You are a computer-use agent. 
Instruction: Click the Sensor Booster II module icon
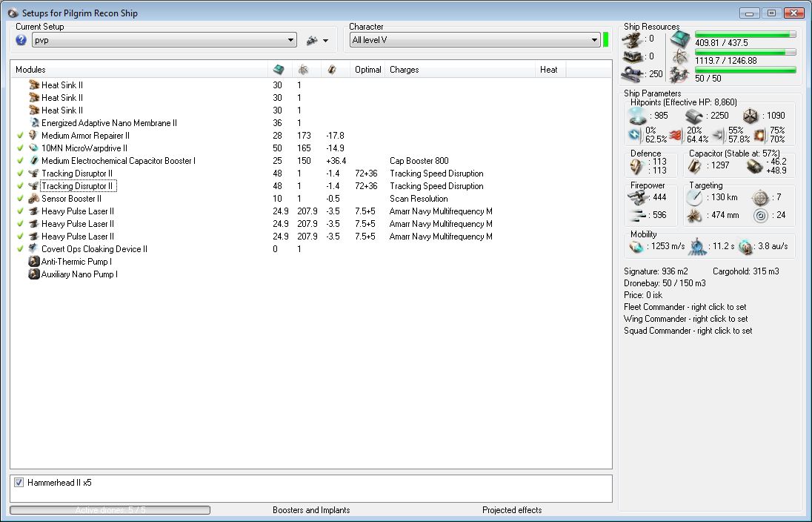34,199
